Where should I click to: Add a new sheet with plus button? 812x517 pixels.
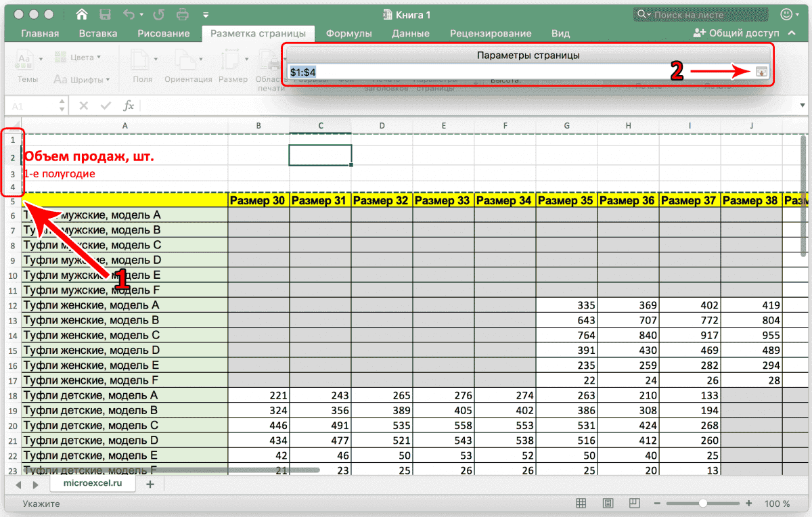click(x=150, y=485)
